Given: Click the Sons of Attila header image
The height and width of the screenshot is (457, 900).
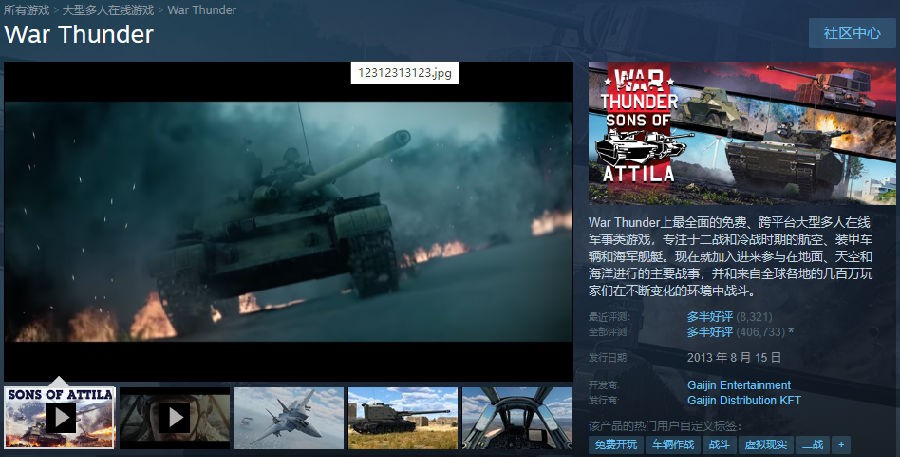Looking at the screenshot, I should point(742,133).
